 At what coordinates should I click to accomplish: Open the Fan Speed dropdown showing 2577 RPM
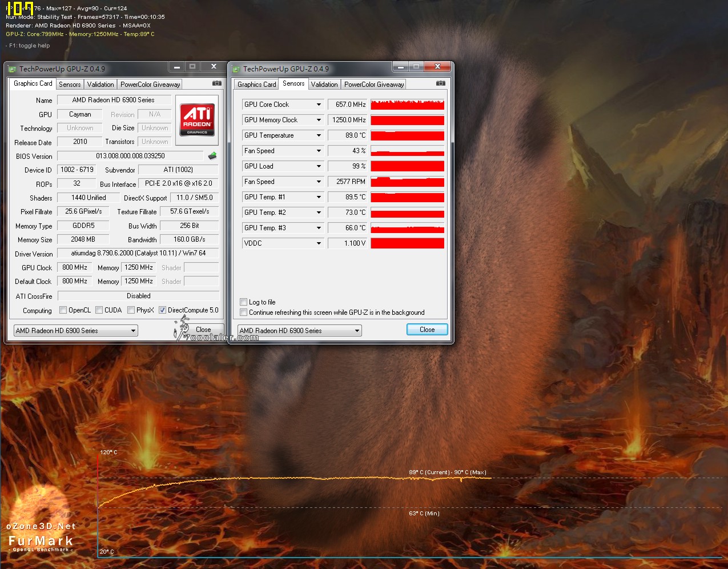click(x=319, y=182)
